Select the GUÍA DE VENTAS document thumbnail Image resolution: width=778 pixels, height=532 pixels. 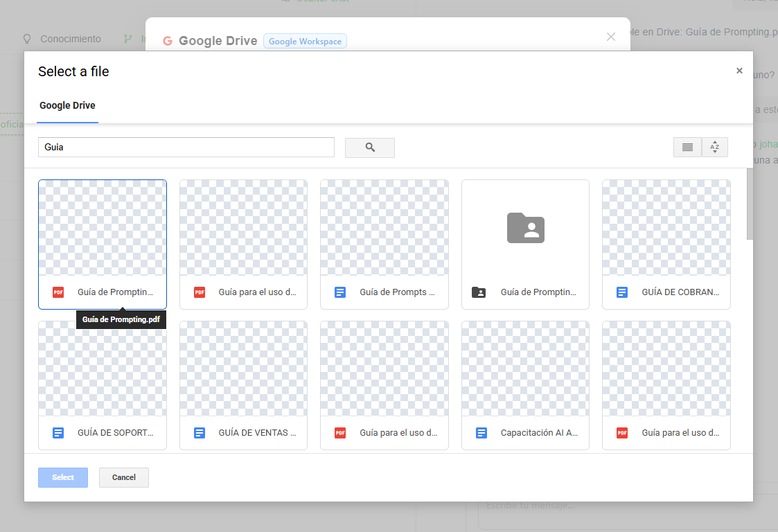(x=243, y=369)
